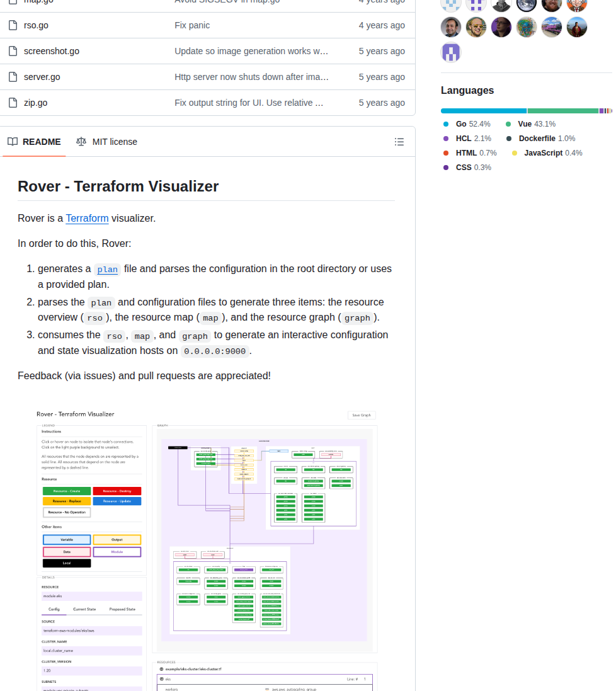Filter by JavaScript language 0.4%
616x691 pixels.
tap(547, 153)
